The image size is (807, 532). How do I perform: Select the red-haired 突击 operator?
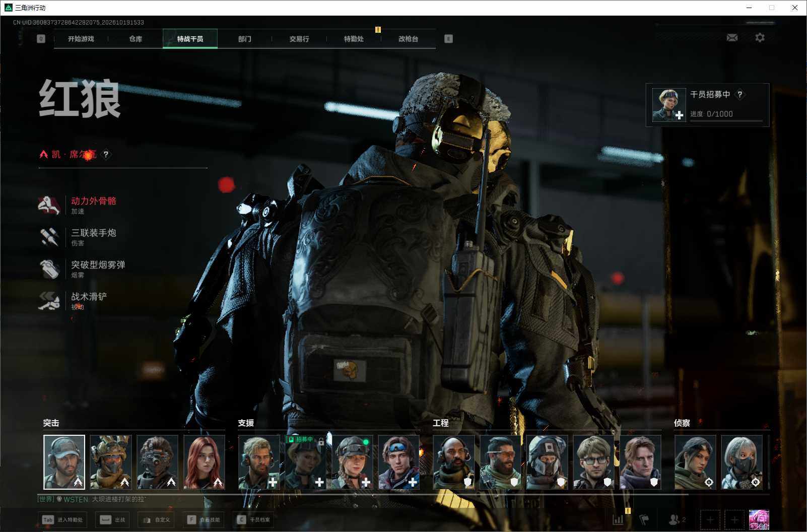tap(204, 462)
